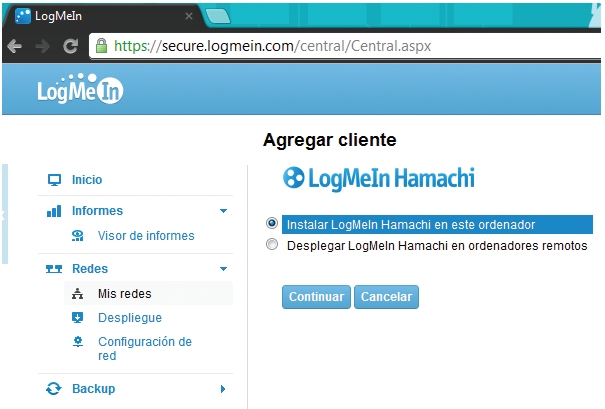
Task: Open the Redes section
Action: coord(90,269)
